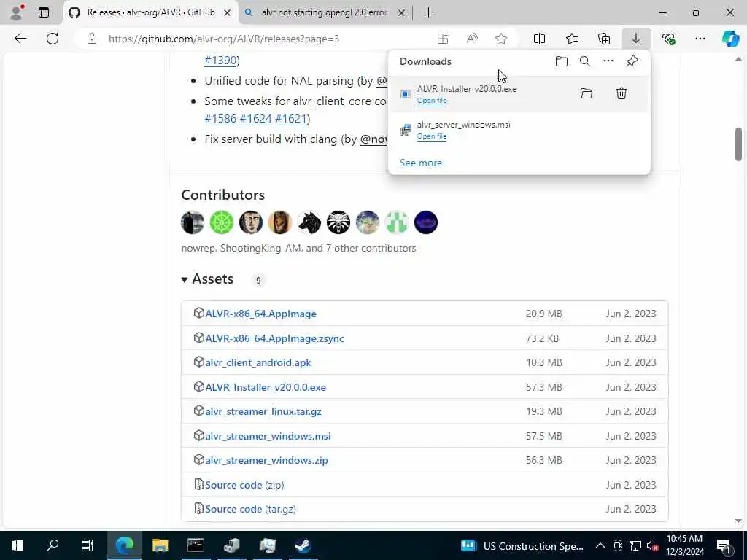Switch to alvr not starting opengl tab

click(x=324, y=12)
